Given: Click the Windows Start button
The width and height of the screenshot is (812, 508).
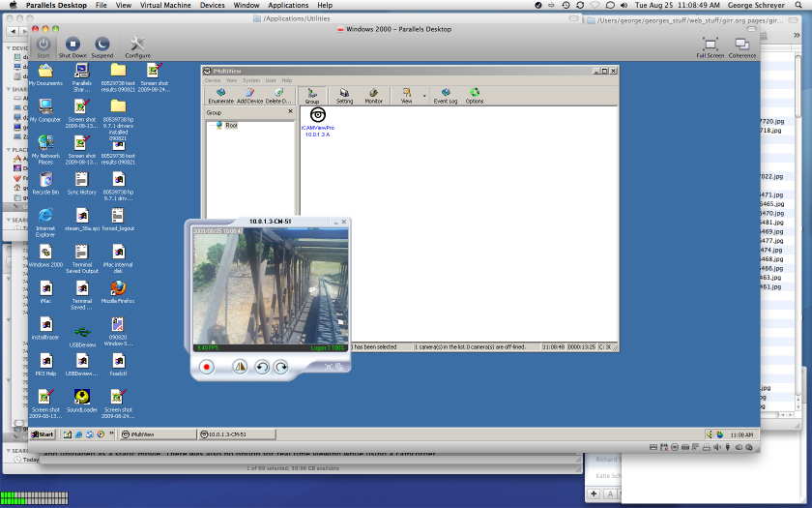Looking at the screenshot, I should [43, 434].
